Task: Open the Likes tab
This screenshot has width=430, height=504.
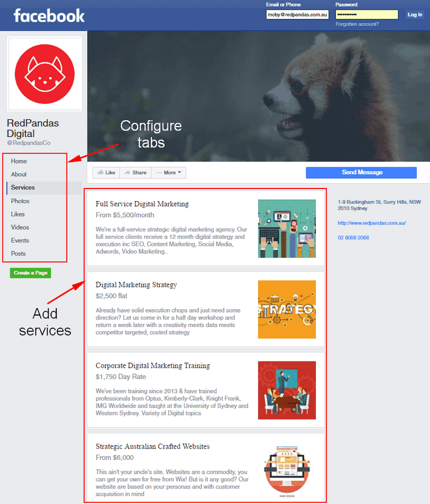Action: (18, 214)
